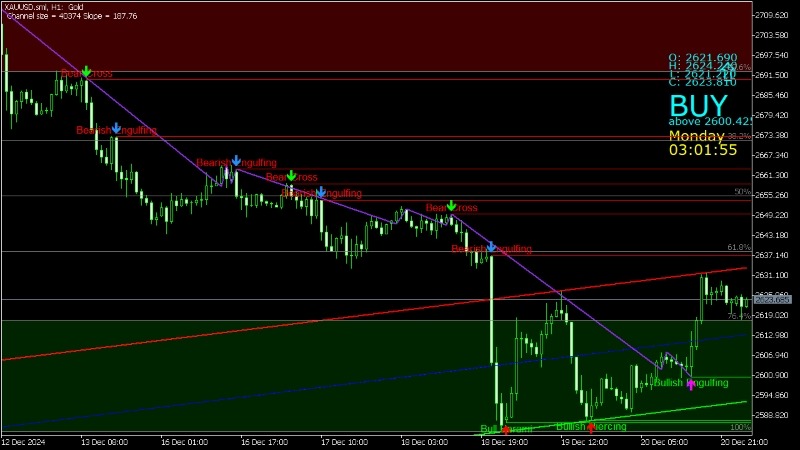Click the '18 Dec 03:00' time label
This screenshot has height=450, width=800.
(x=424, y=442)
